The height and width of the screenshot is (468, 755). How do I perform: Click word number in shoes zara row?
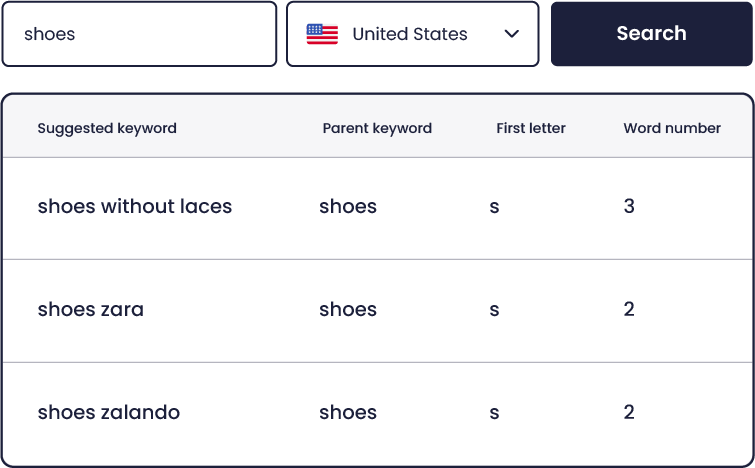pyautogui.click(x=629, y=309)
